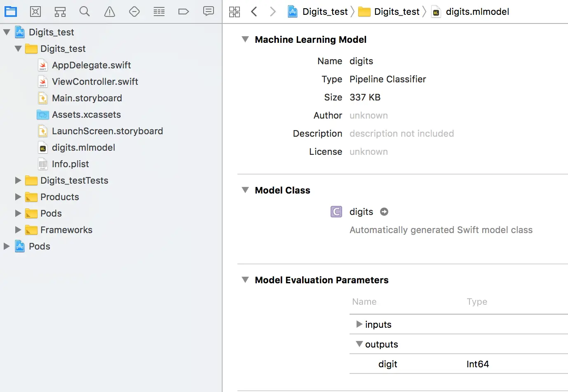Click digits.mlmodel in the jump bar
Image resolution: width=568 pixels, height=392 pixels.
(x=477, y=12)
